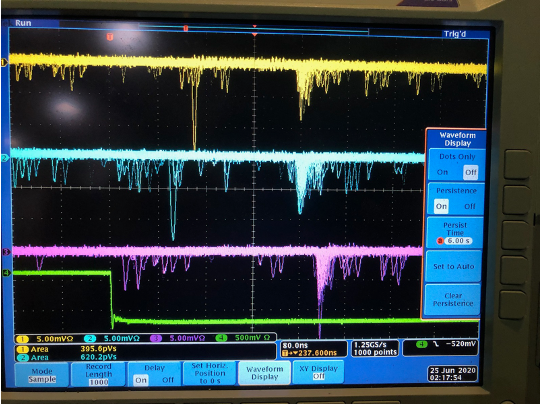The width and height of the screenshot is (540, 404).
Task: Click the channel 4 ground marker on left edge
Action: click(6, 273)
